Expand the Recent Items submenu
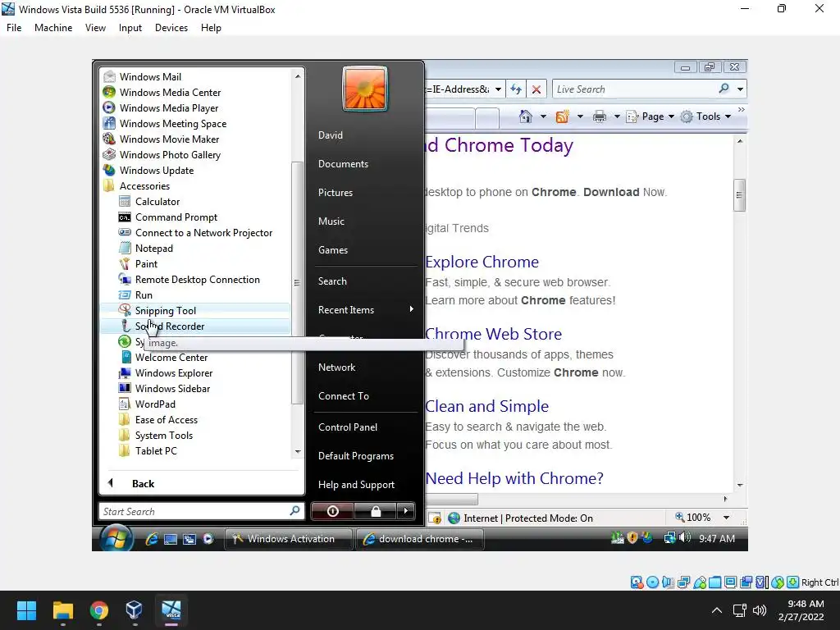This screenshot has height=630, width=840. [365, 309]
